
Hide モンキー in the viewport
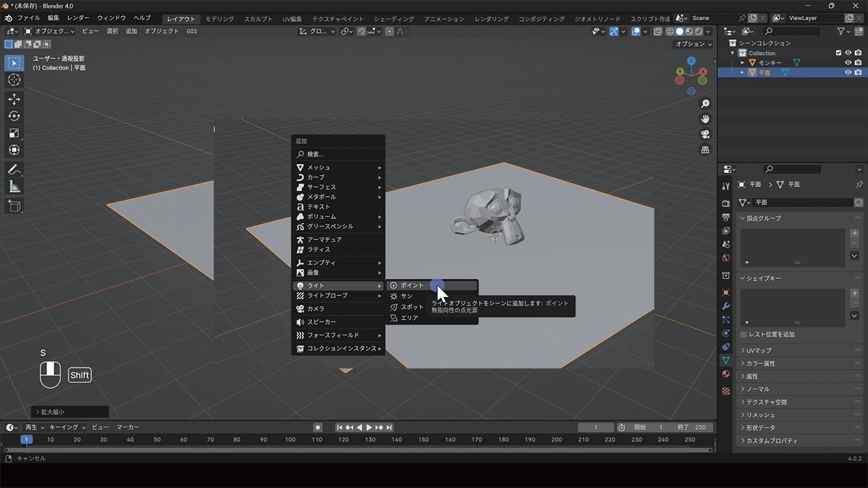point(848,63)
